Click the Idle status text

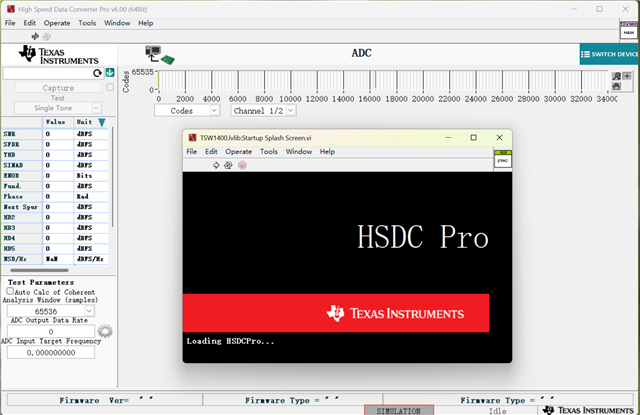497,411
